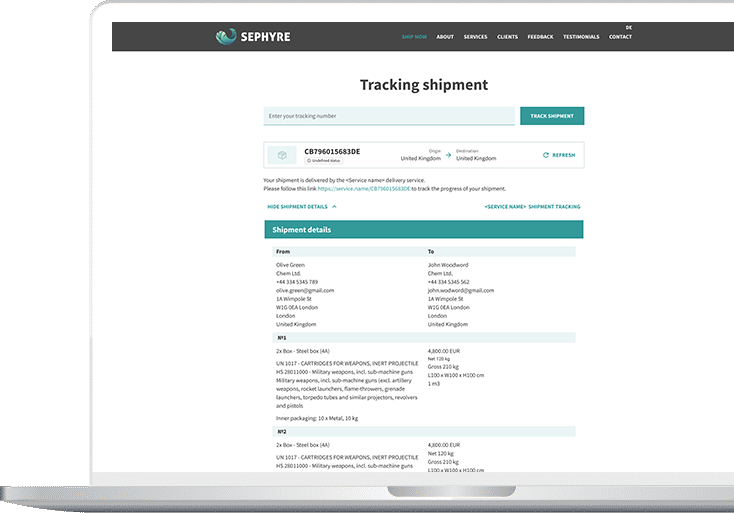The height and width of the screenshot is (513, 734).
Task: Click the №1 item section header
Action: [x=424, y=337]
